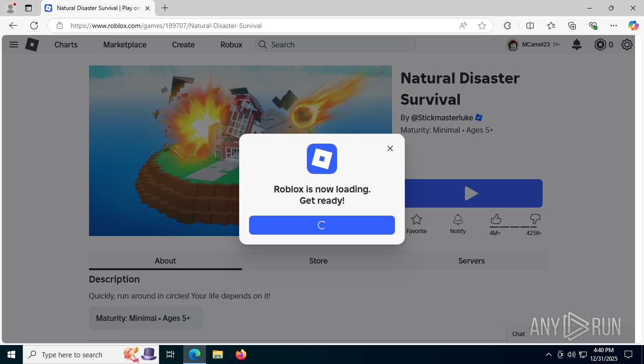
Task: Open Roblox settings gear icon
Action: 627,45
